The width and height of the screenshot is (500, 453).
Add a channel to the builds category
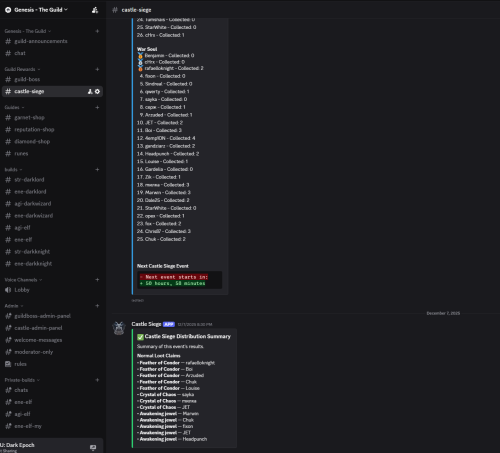tap(97, 169)
